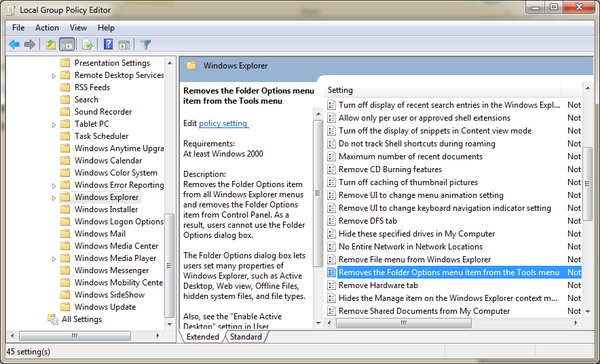
Task: Select 'Remove Shared Documents from My Computer'
Action: click(x=424, y=311)
